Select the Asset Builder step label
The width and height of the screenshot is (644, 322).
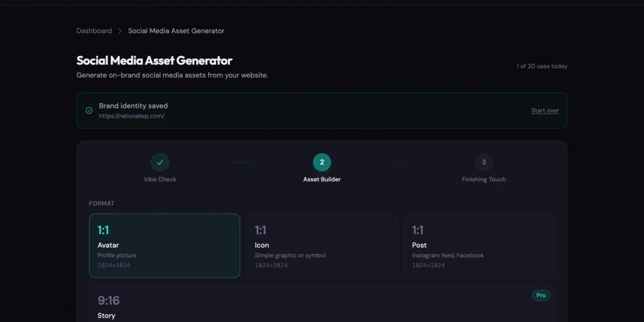[322, 179]
